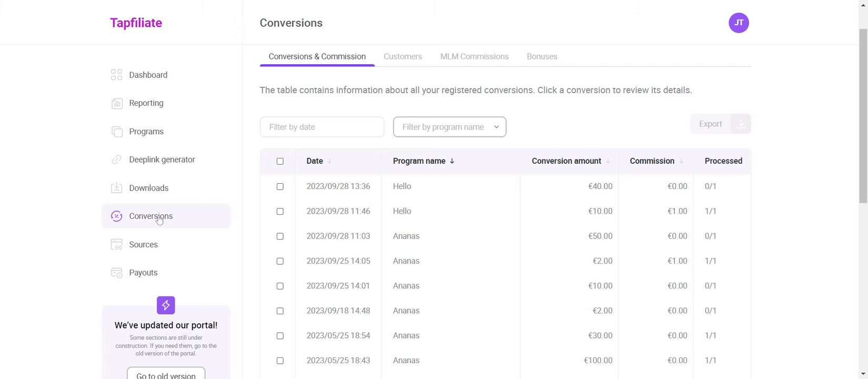
Task: Click the Tapfiliate logo link
Action: click(136, 23)
